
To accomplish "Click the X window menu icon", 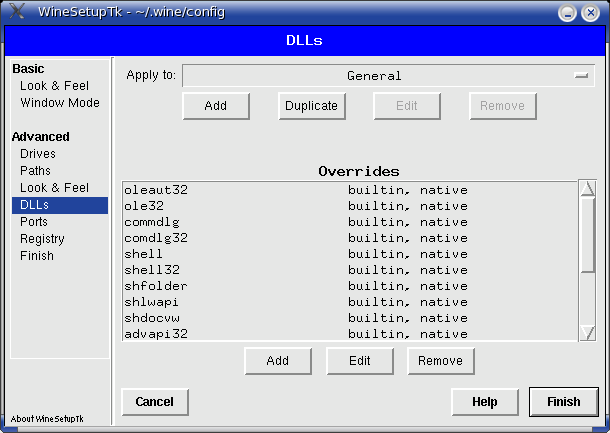I will click(17, 12).
